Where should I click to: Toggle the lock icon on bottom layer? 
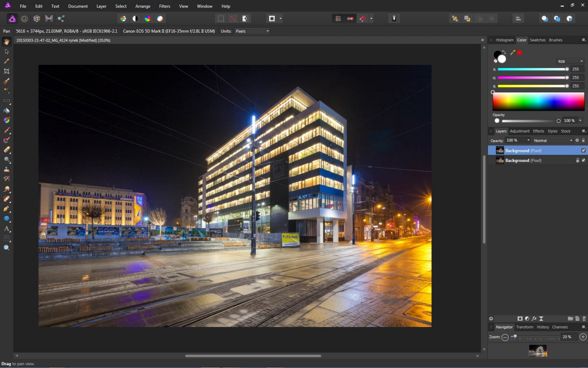(x=577, y=160)
